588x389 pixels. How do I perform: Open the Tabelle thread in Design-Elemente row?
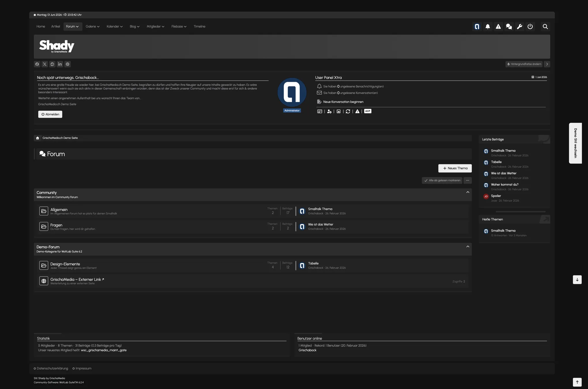point(313,263)
